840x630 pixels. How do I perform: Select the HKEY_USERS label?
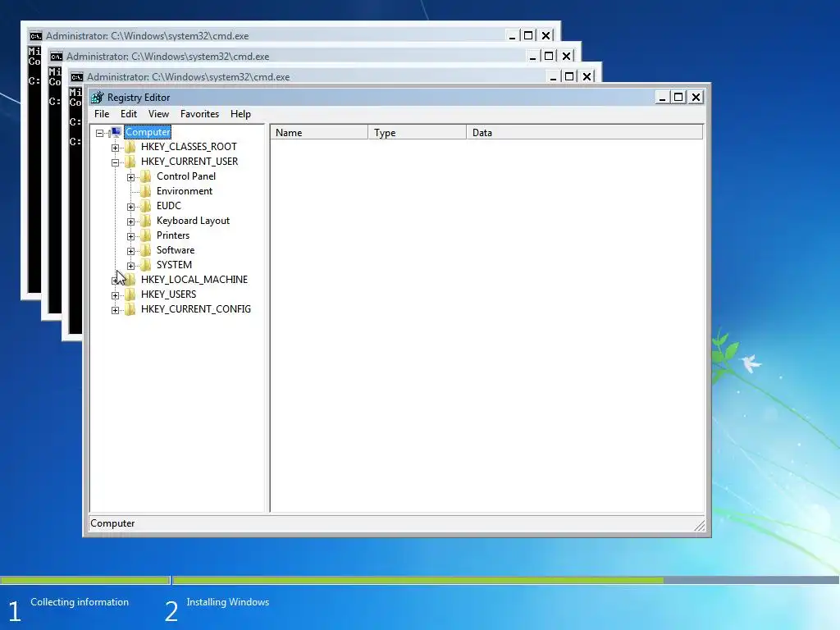169,294
